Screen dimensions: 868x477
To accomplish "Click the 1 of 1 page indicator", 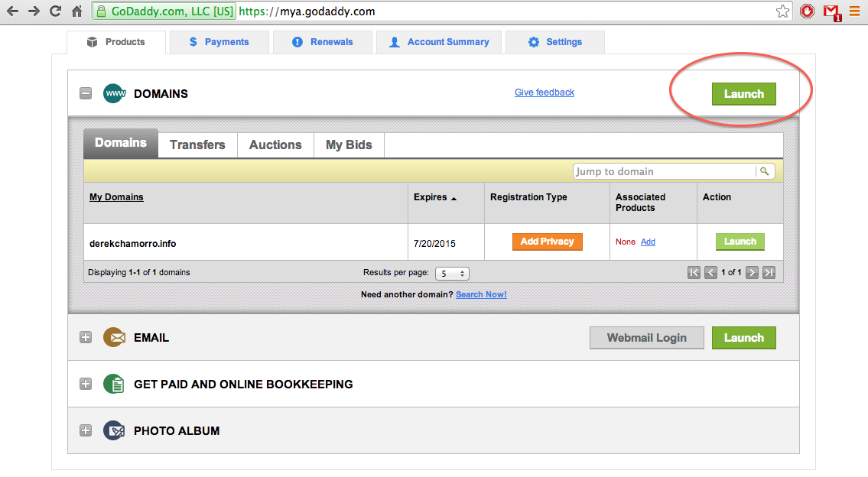I will (731, 272).
